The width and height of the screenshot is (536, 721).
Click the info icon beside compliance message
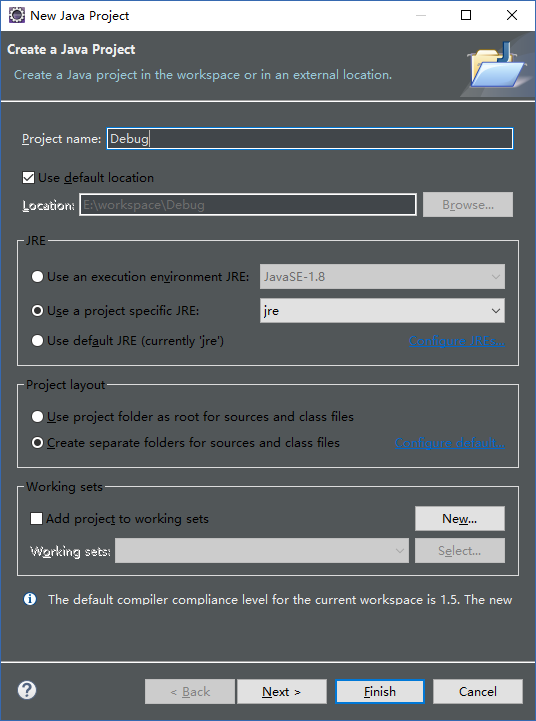(x=30, y=599)
